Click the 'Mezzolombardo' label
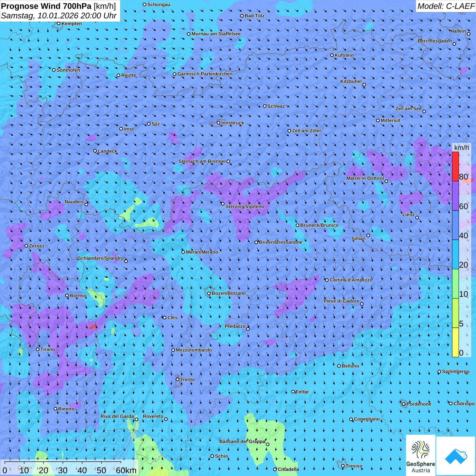 [194, 350]
